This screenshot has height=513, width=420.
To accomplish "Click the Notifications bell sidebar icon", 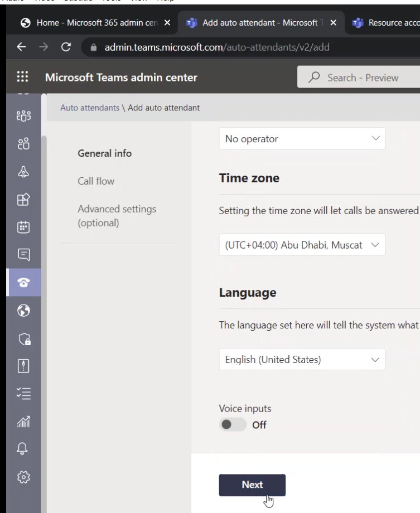I will click(x=23, y=449).
